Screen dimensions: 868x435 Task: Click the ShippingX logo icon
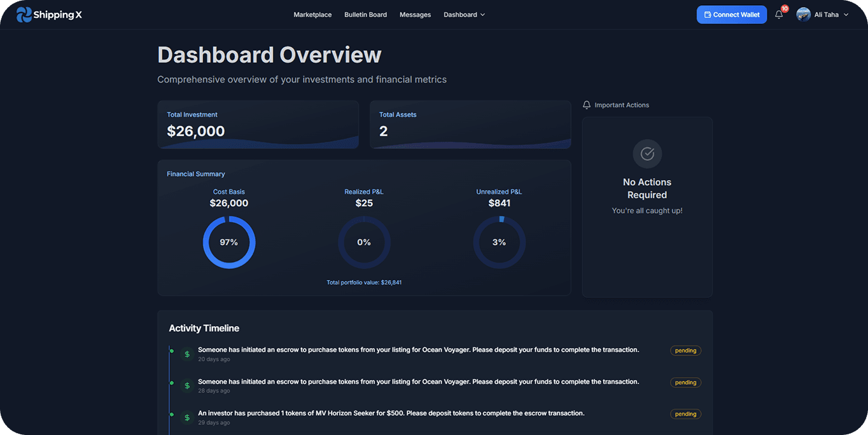pos(24,15)
